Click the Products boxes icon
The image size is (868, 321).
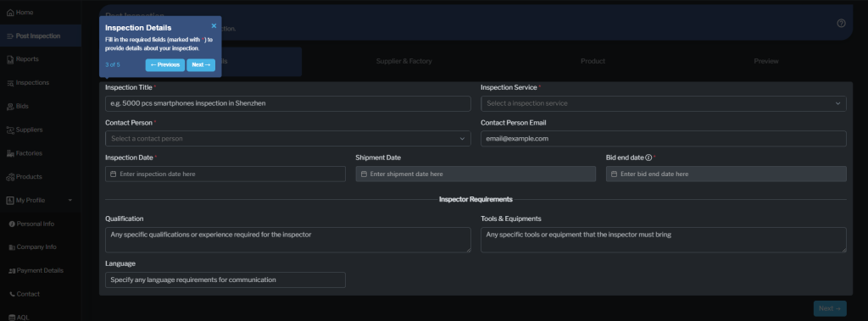click(x=10, y=177)
